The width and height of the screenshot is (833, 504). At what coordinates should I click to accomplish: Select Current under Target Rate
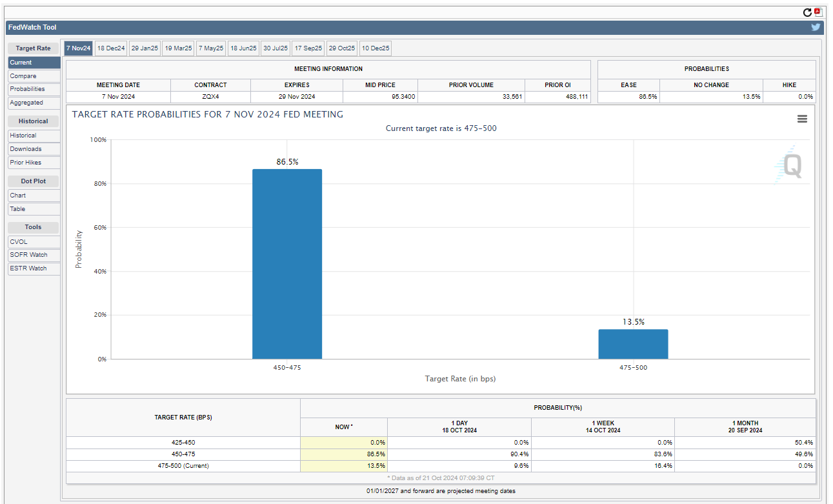[x=34, y=63]
